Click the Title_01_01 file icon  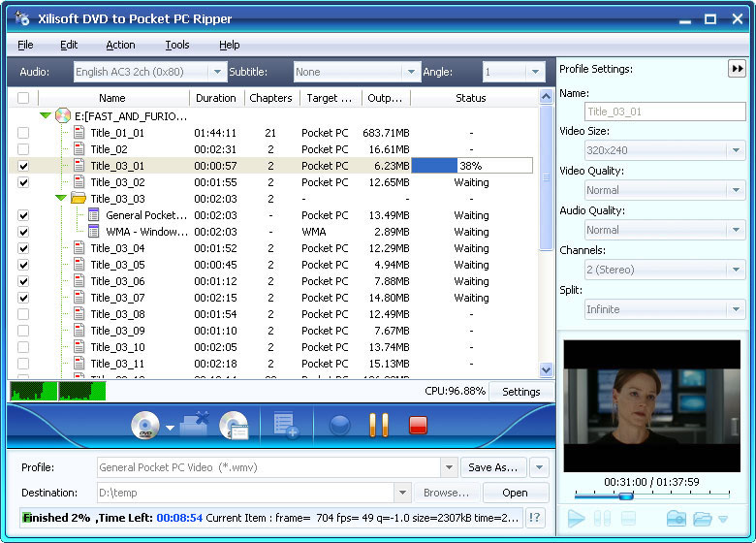(79, 133)
